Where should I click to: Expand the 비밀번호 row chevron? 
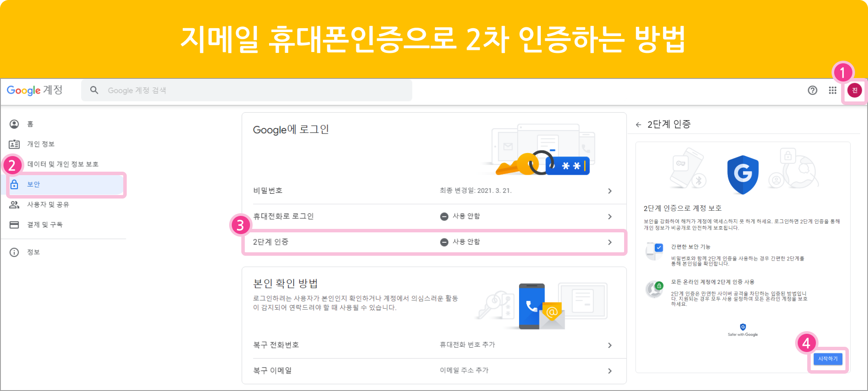click(610, 191)
